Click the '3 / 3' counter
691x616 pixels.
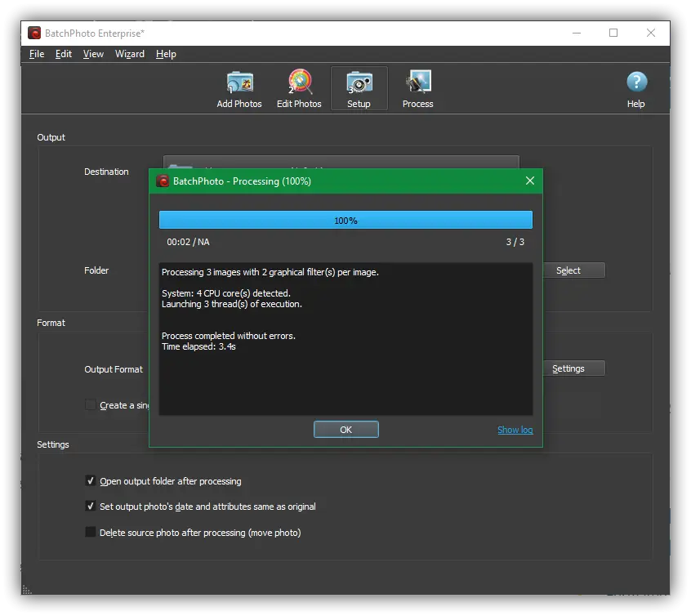[x=515, y=242]
